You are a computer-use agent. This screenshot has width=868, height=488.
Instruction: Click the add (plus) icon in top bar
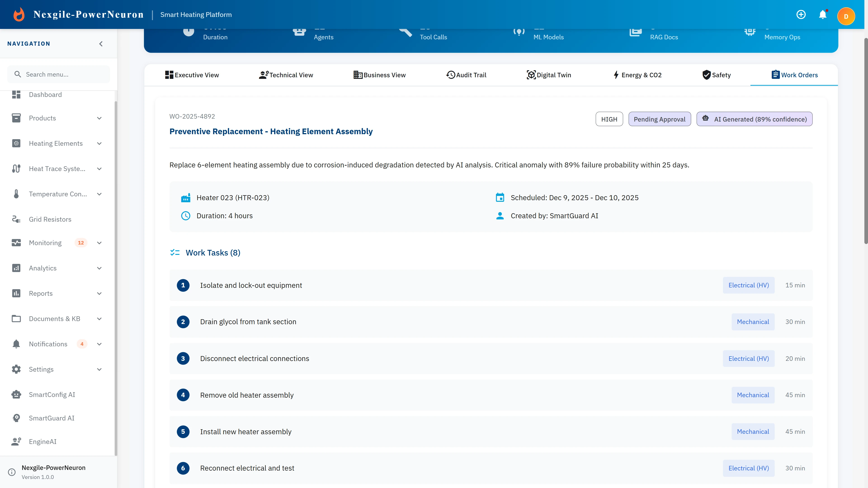pos(801,14)
